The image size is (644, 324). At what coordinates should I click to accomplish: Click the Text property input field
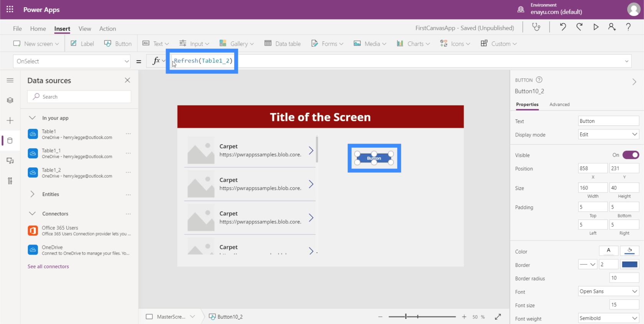click(x=608, y=121)
